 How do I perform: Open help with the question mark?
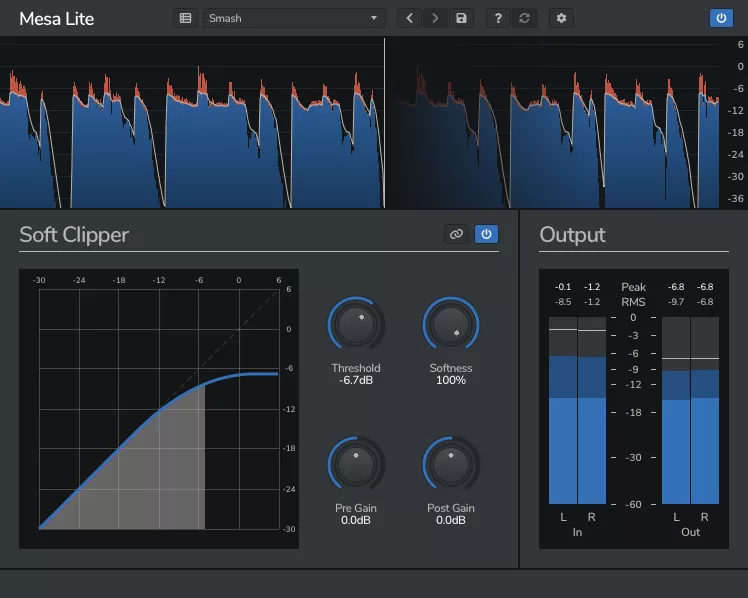[498, 18]
